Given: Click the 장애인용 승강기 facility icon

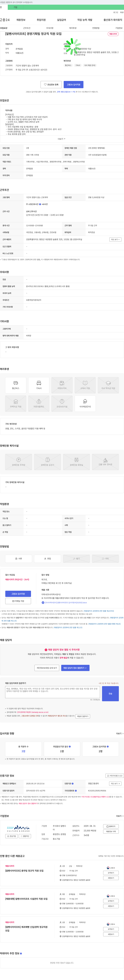Looking at the screenshot, I should (48, 462).
